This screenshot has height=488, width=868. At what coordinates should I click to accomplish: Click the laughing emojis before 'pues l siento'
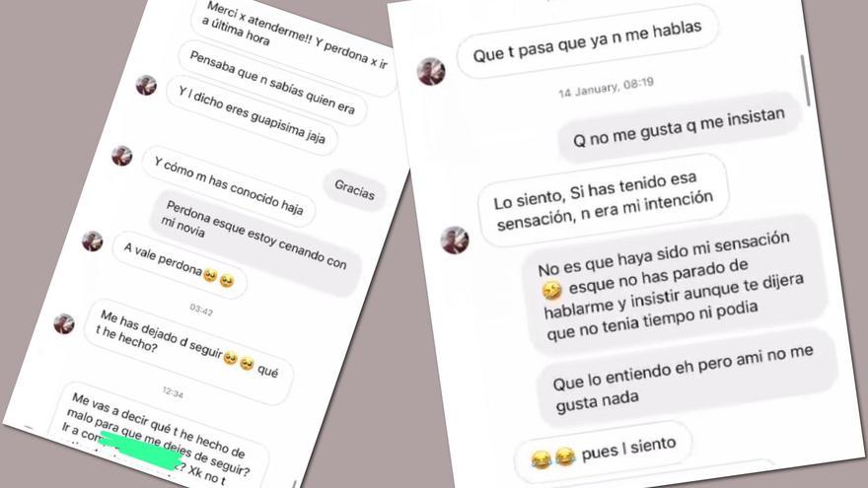click(552, 458)
